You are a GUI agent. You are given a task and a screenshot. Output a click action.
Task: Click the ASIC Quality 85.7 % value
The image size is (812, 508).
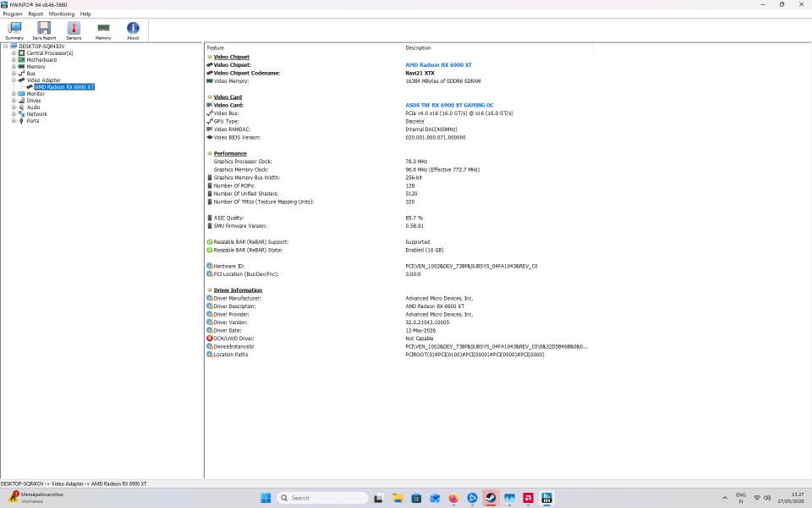coord(414,218)
